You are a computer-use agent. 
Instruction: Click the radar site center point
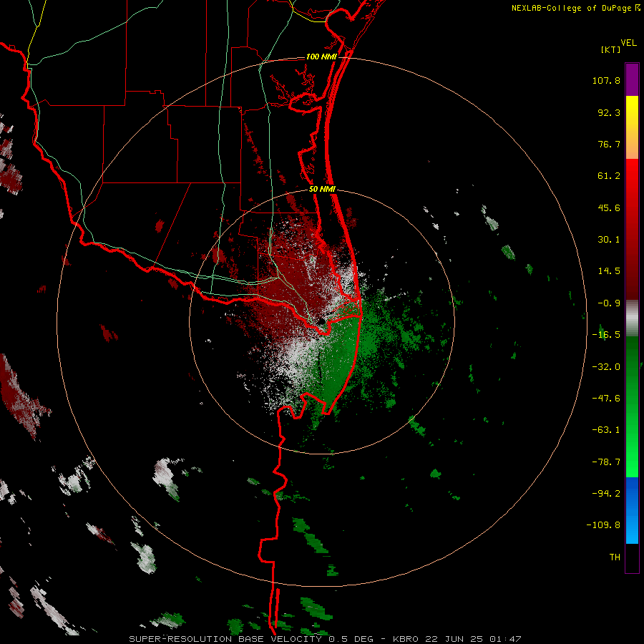coord(321,321)
